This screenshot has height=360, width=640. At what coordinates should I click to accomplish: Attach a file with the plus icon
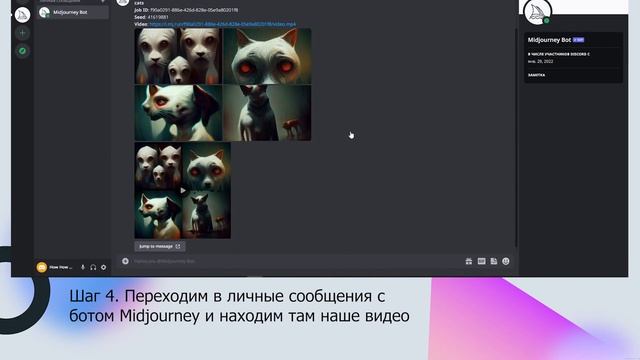[125, 261]
